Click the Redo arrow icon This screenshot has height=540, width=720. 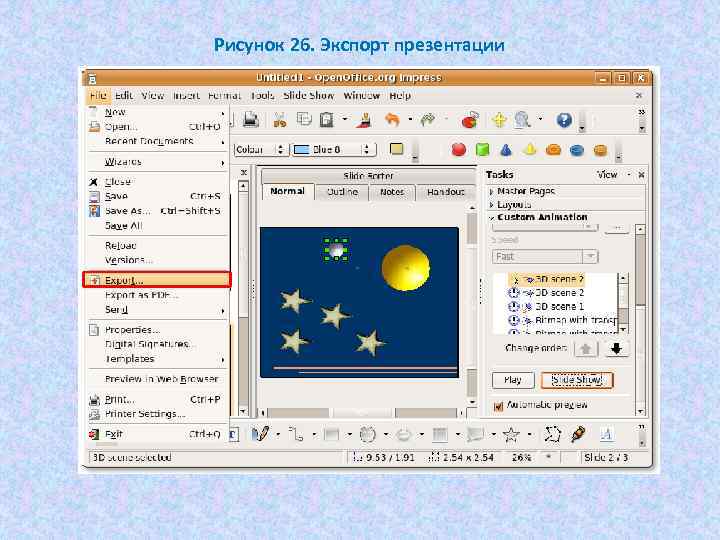[428, 120]
